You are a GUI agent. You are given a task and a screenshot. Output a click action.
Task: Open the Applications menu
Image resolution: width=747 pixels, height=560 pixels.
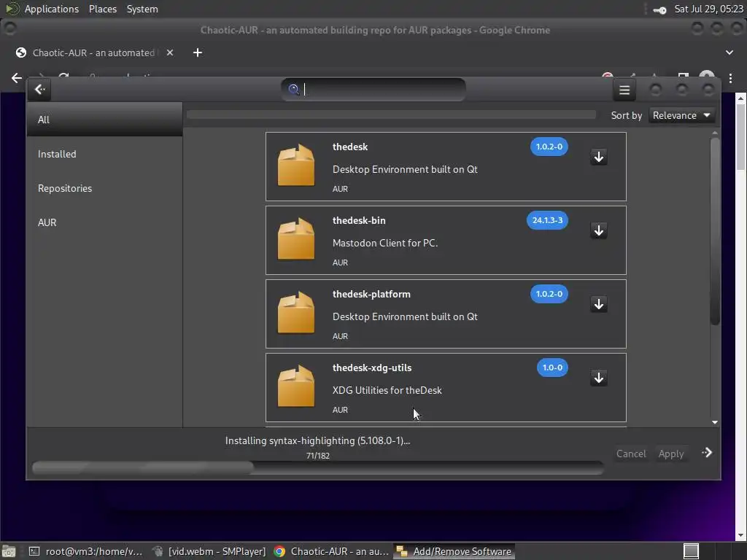click(52, 9)
